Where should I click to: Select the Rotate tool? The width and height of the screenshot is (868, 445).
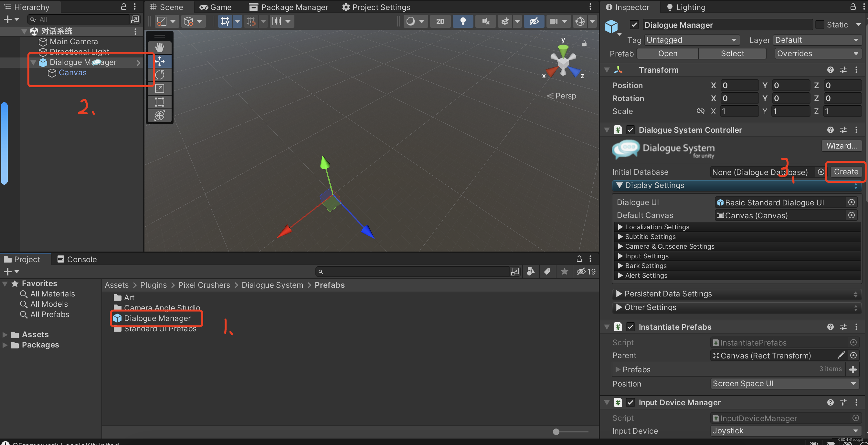159,75
